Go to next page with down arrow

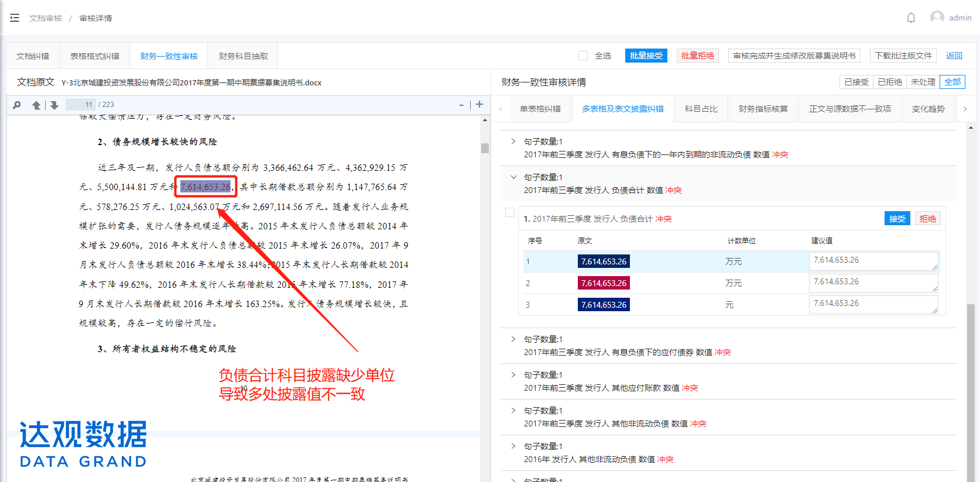tap(54, 105)
